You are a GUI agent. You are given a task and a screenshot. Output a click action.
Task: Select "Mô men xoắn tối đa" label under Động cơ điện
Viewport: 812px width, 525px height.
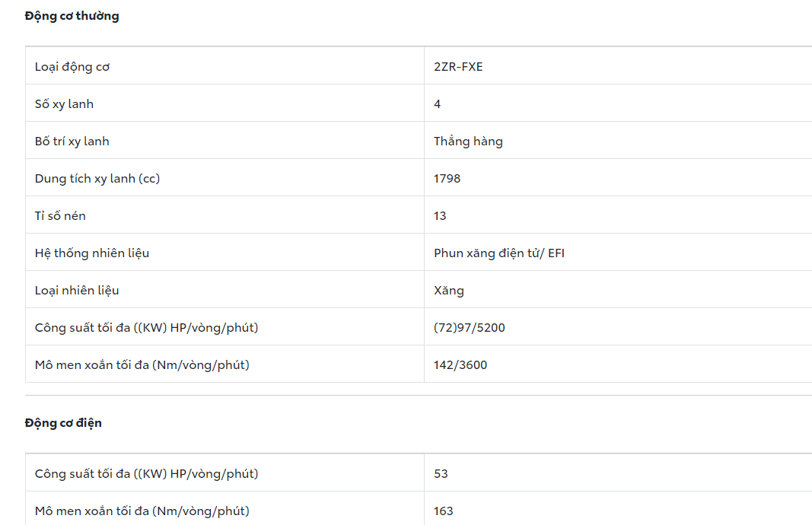(142, 511)
